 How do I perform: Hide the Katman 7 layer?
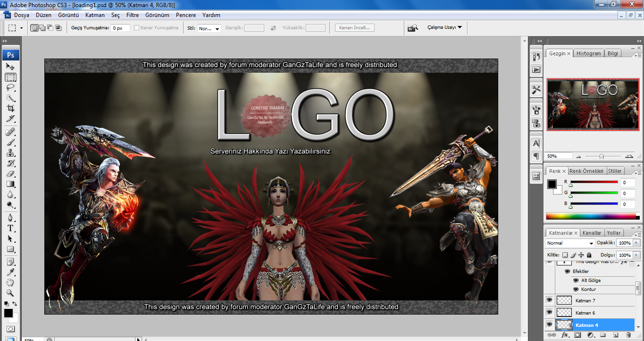pyautogui.click(x=549, y=300)
